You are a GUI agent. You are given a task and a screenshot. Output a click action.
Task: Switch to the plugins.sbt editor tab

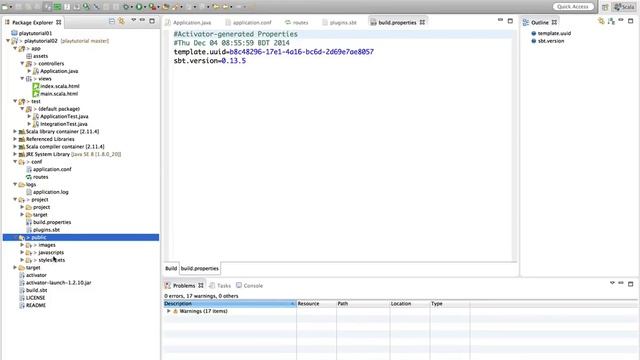tap(339, 22)
